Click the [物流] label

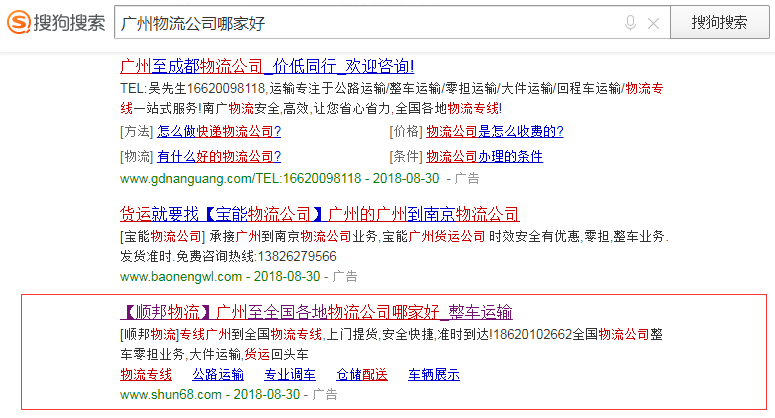[136, 157]
